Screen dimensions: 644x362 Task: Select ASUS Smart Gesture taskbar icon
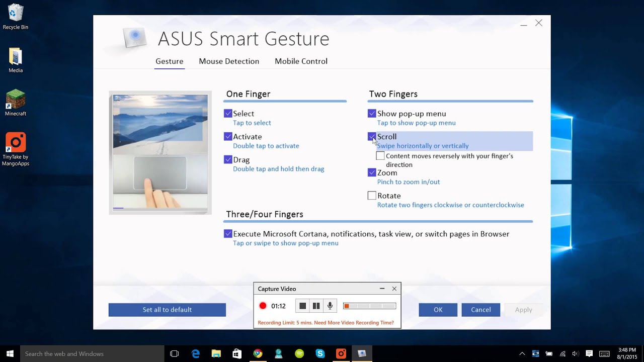[x=362, y=353]
